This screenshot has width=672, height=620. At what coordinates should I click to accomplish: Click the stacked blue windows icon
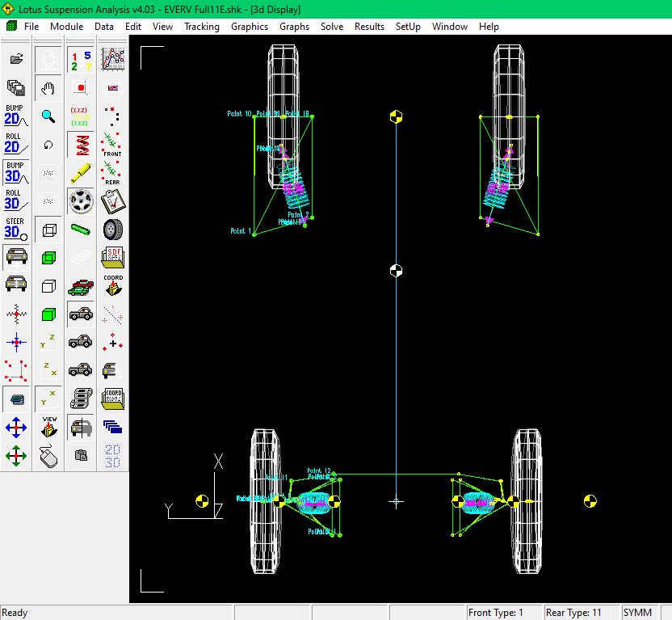pyautogui.click(x=113, y=428)
